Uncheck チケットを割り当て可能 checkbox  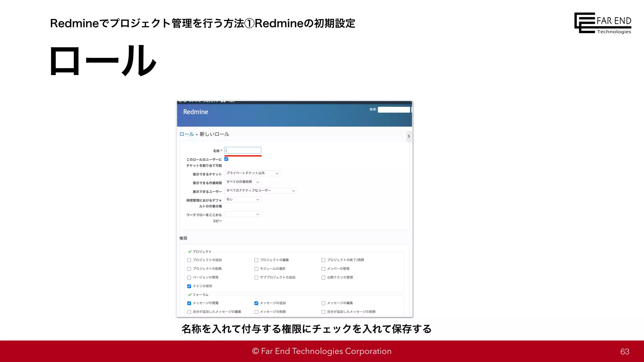coord(226,159)
